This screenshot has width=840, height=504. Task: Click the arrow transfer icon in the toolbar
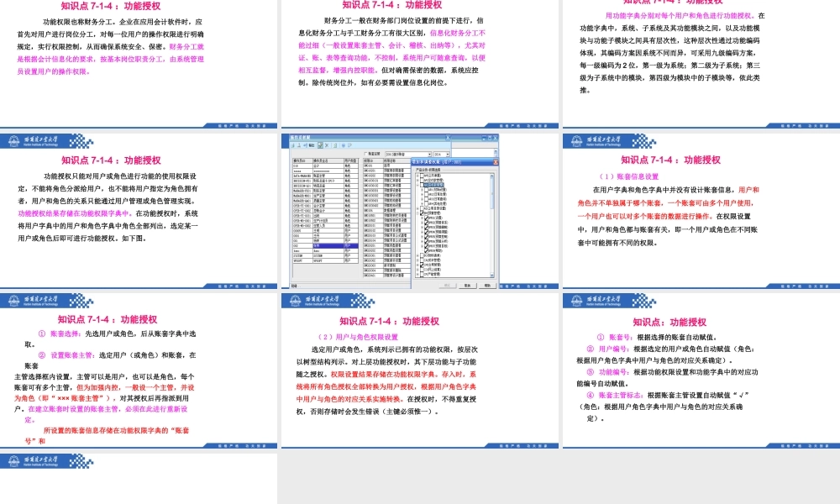pyautogui.click(x=305, y=144)
